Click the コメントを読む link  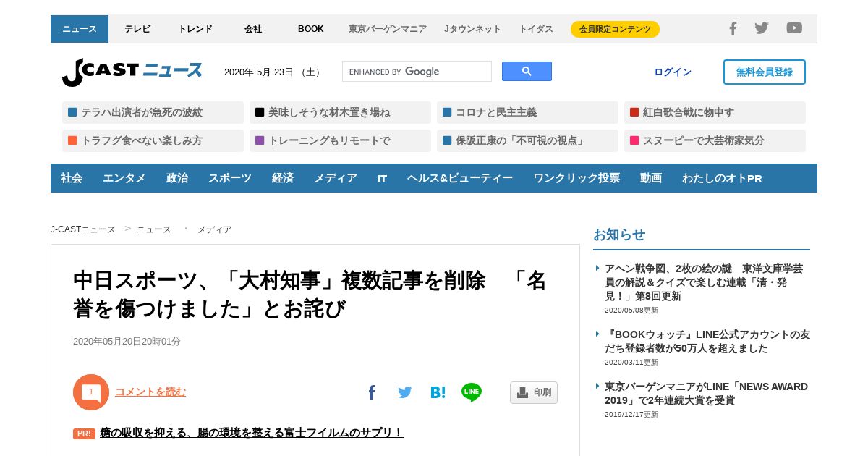point(150,392)
